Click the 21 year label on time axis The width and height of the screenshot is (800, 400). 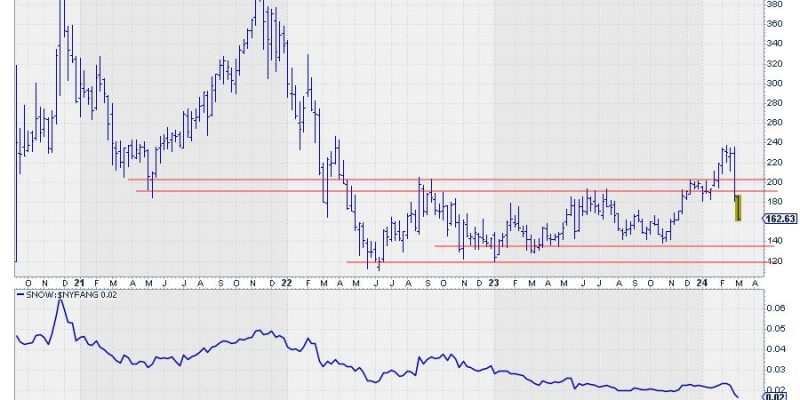[x=79, y=282]
